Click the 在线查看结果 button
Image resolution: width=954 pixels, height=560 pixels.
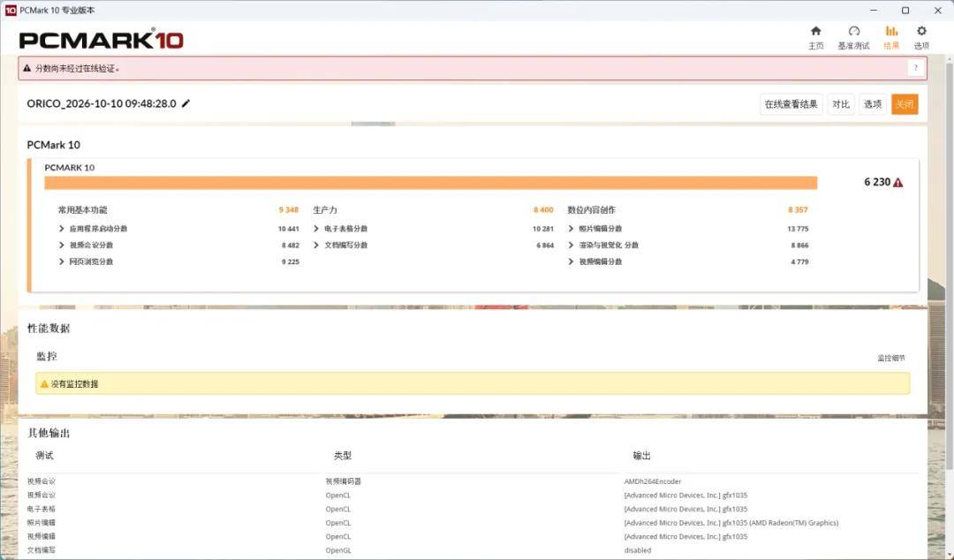coord(791,104)
